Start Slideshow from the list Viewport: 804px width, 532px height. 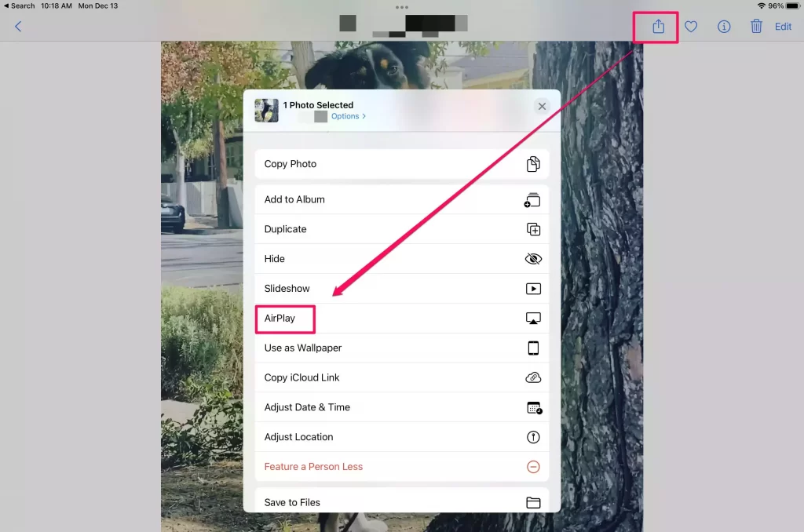click(402, 289)
